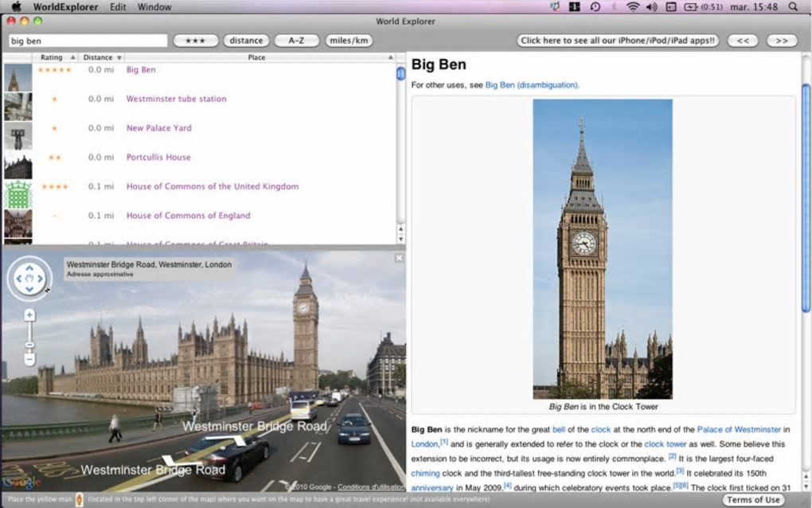Screen dimensions: 812x508
Task: Click the big ben search field
Action: click(88, 41)
